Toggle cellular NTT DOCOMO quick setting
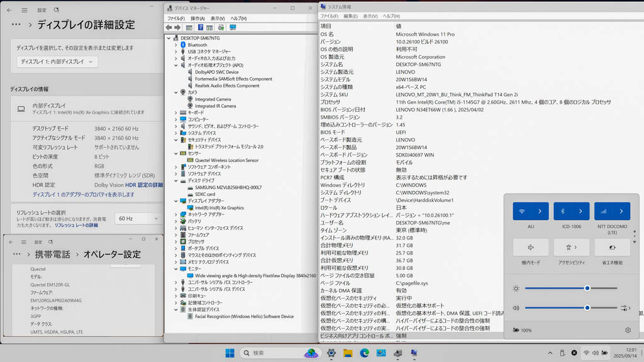The width and height of the screenshot is (644, 362). pyautogui.click(x=603, y=211)
